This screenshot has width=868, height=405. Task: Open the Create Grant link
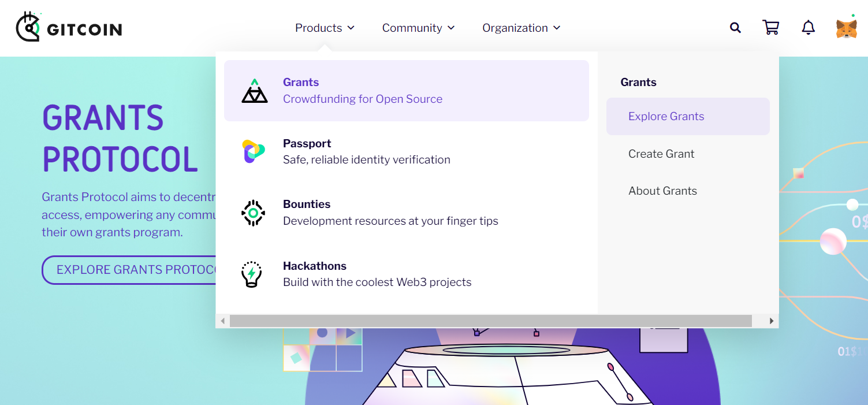pyautogui.click(x=661, y=154)
